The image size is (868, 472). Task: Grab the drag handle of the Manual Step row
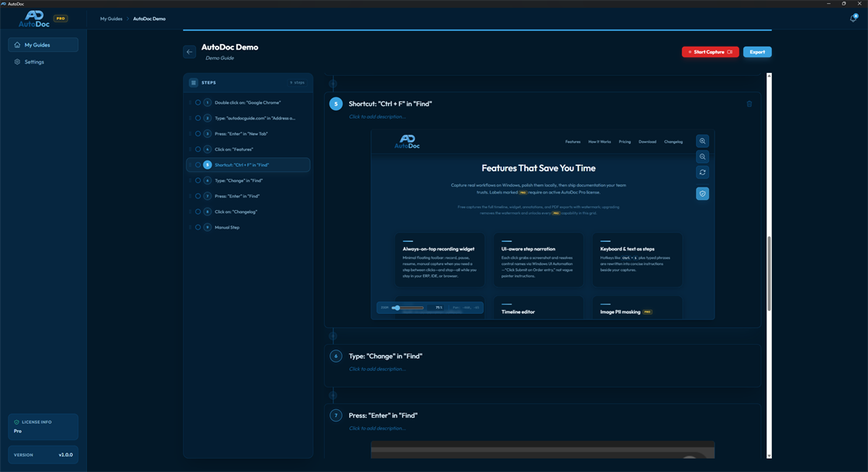[191, 227]
